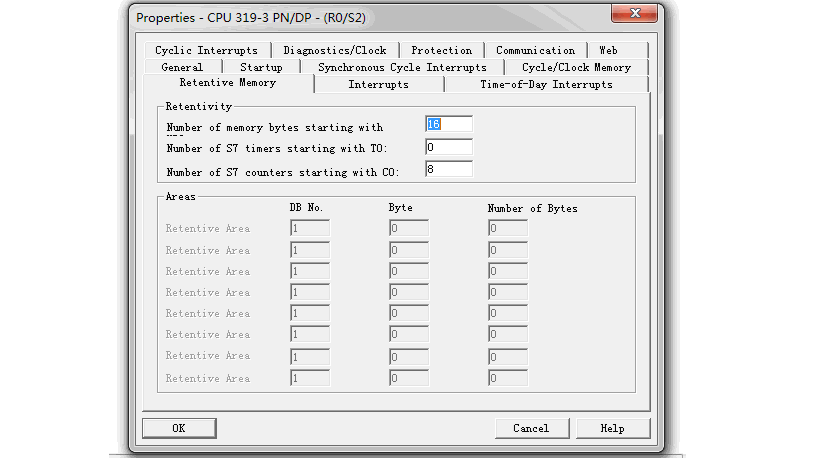Confirm settings with the OK button
The image size is (819, 474).
pyautogui.click(x=179, y=428)
